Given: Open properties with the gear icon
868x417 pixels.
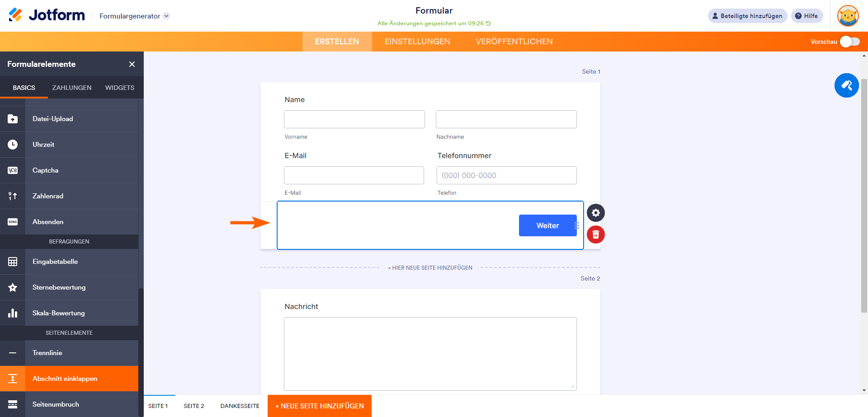Looking at the screenshot, I should pyautogui.click(x=596, y=213).
